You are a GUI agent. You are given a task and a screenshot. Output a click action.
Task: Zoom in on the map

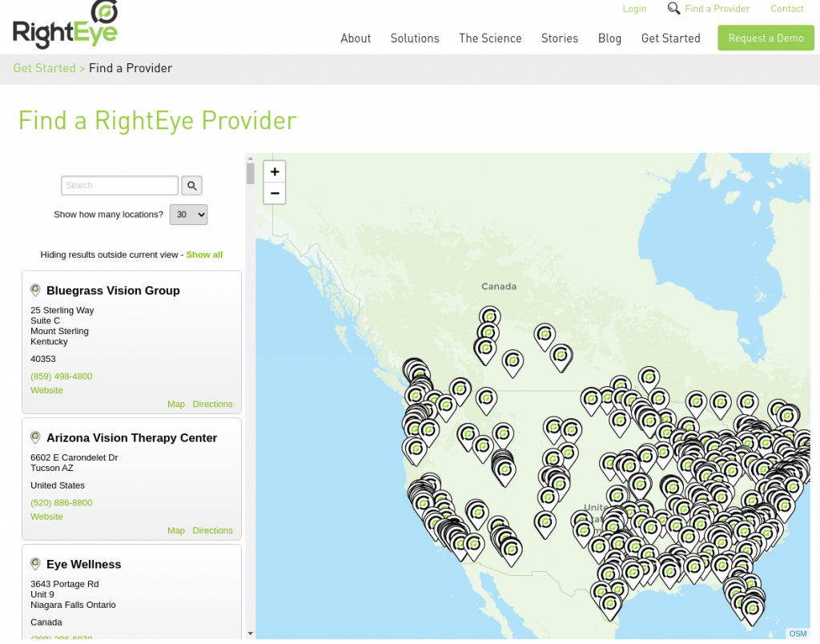[x=275, y=171]
